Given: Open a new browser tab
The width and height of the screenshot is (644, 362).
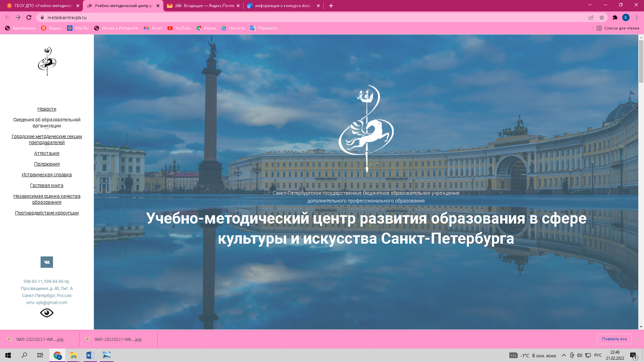Looking at the screenshot, I should pyautogui.click(x=331, y=6).
